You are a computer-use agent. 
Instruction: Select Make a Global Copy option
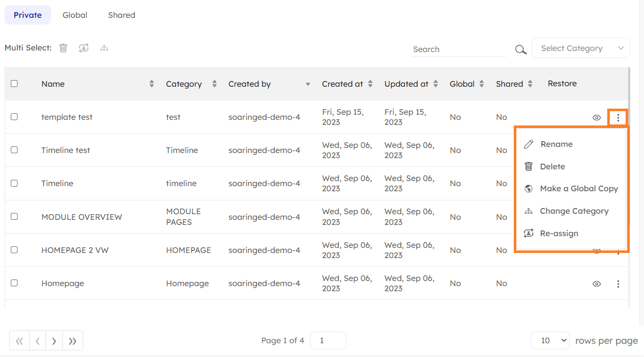[579, 189]
